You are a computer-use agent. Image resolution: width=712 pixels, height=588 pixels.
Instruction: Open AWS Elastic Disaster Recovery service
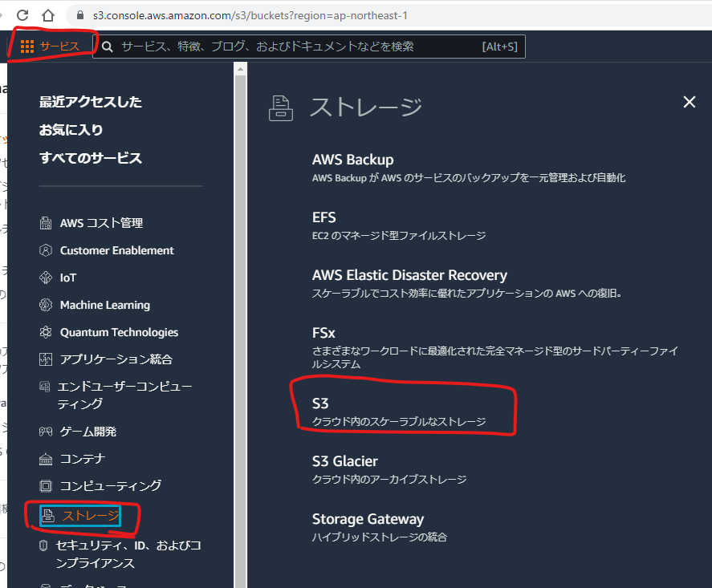(409, 275)
